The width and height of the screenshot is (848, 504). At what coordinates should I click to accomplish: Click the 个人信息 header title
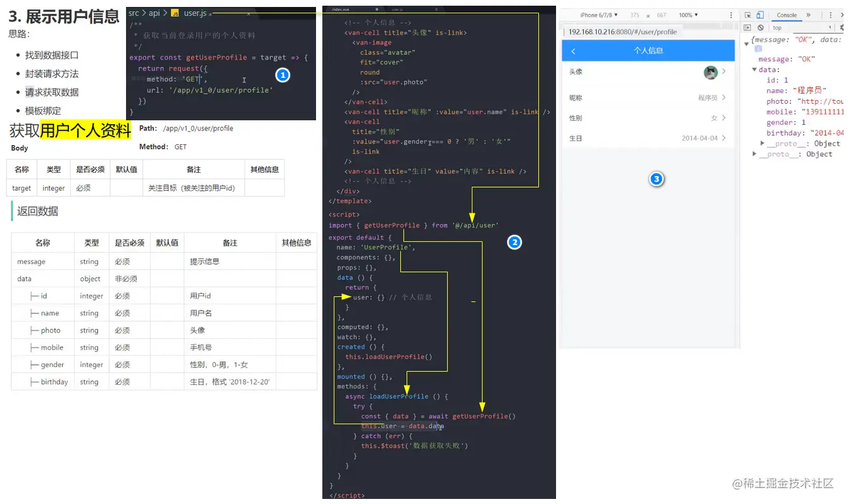click(x=649, y=51)
